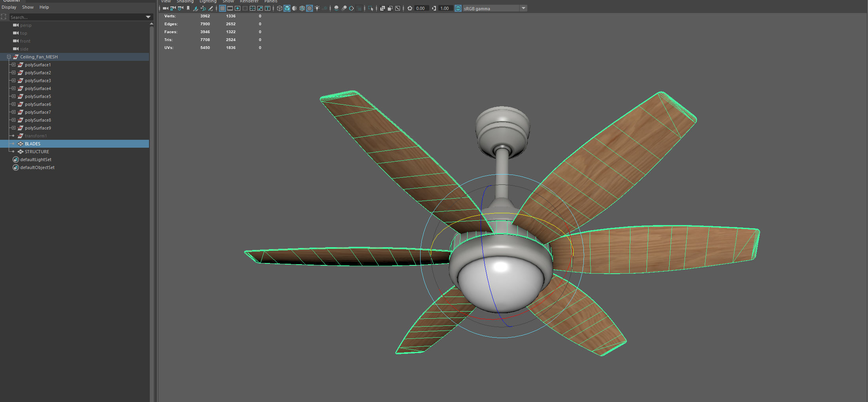Toggle the Film Gate icon
This screenshot has width=868, height=402.
click(230, 8)
